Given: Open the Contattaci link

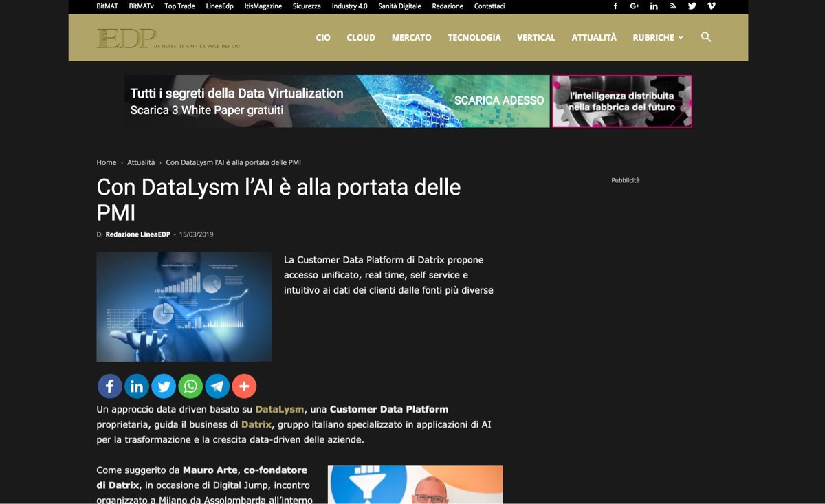Looking at the screenshot, I should tap(489, 6).
